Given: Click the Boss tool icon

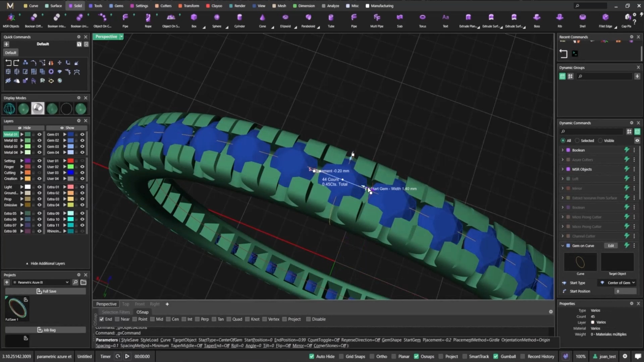Looking at the screenshot, I should point(537,17).
